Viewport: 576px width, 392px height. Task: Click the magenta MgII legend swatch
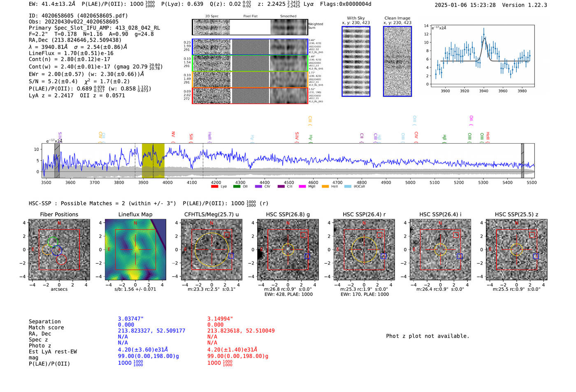[302, 186]
